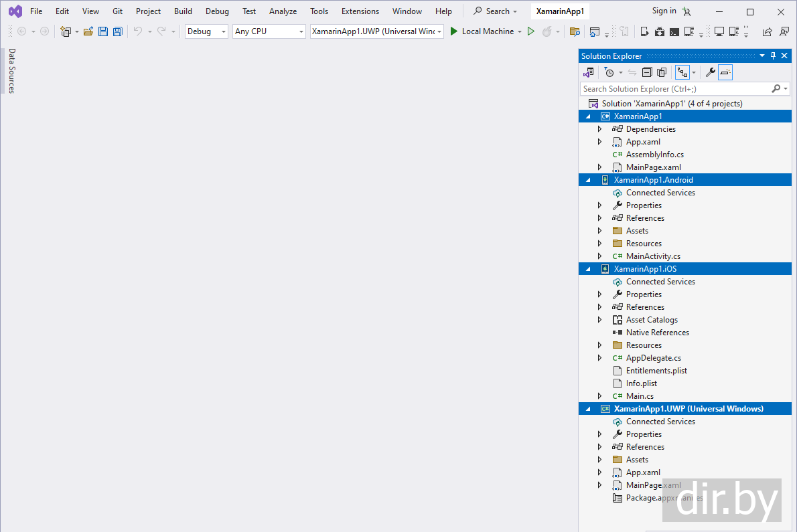
Task: Open the Analyze menu
Action: 283,11
